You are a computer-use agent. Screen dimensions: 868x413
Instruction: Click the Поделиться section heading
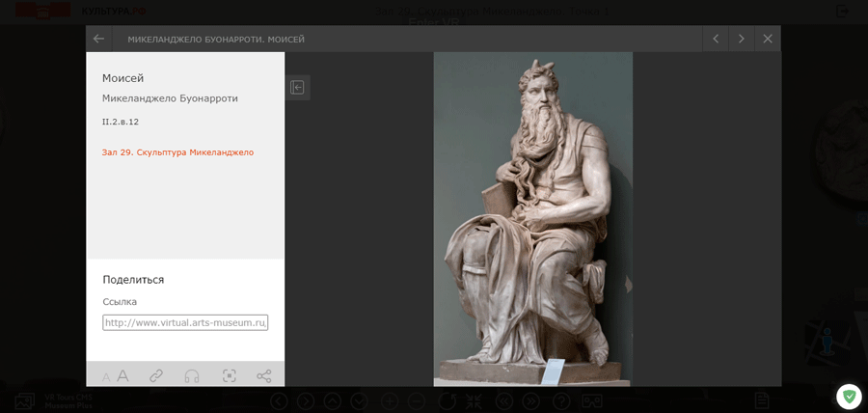133,280
